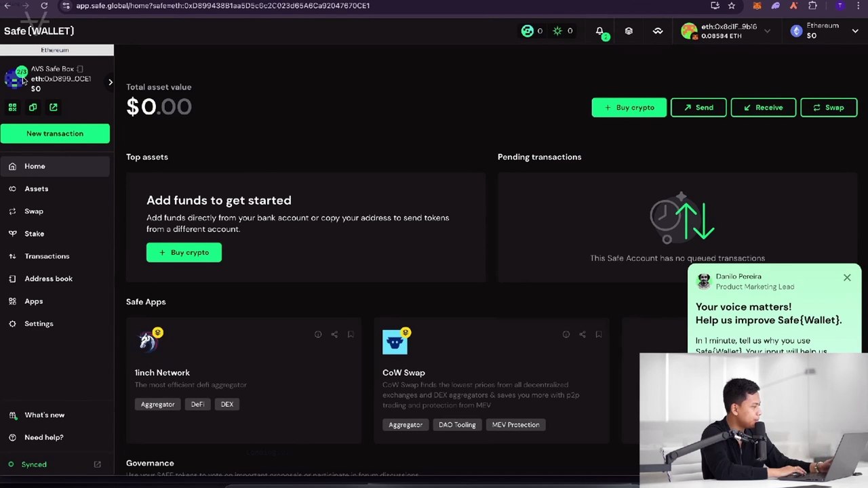Click the DeFi tag
The image size is (868, 488).
pos(197,405)
